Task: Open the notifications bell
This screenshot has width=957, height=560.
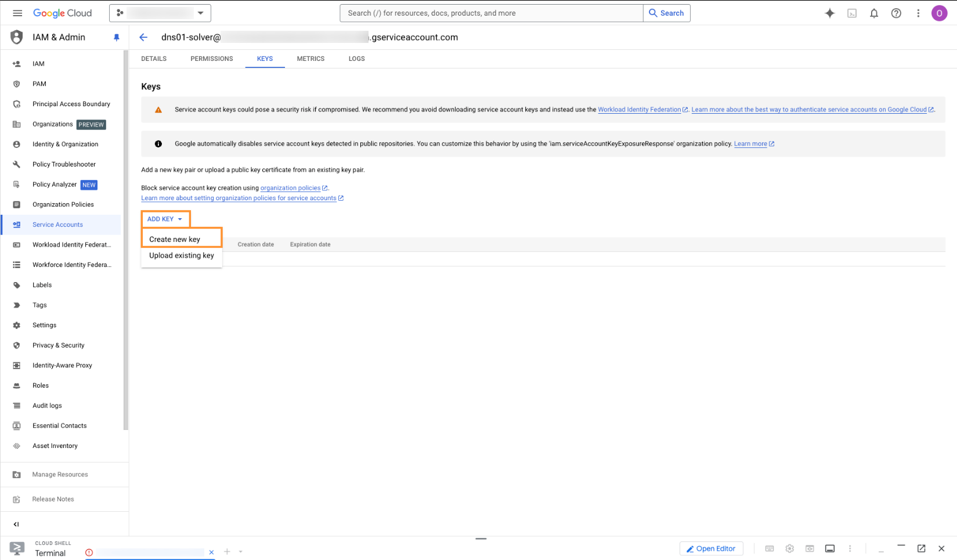Action: click(873, 13)
